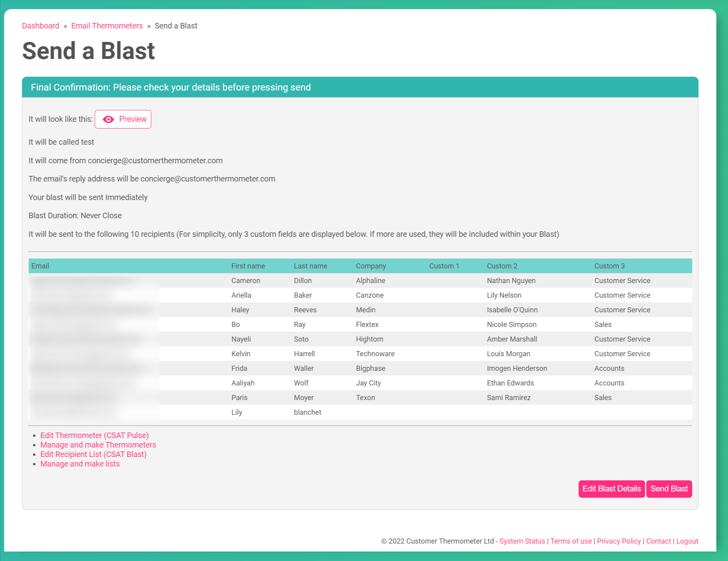Select company Canzone cell
This screenshot has width=728, height=561.
pos(370,295)
